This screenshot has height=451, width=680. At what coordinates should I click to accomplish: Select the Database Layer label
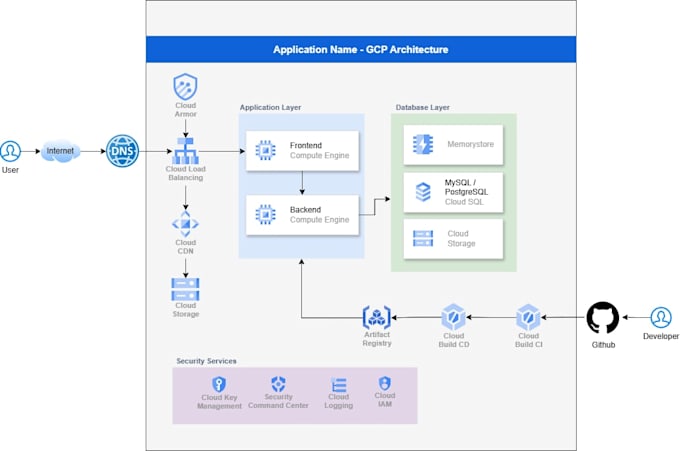pyautogui.click(x=422, y=107)
